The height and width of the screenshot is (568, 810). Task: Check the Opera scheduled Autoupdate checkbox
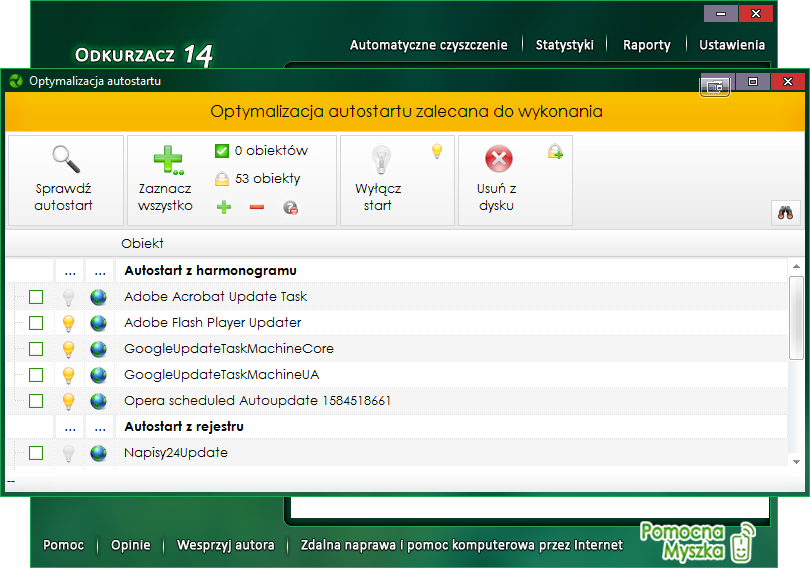(x=36, y=401)
